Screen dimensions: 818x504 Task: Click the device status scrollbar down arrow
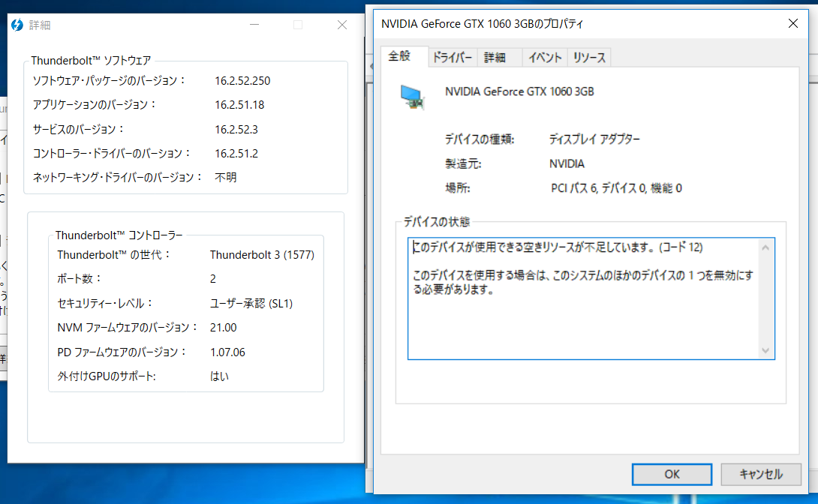[x=765, y=351]
